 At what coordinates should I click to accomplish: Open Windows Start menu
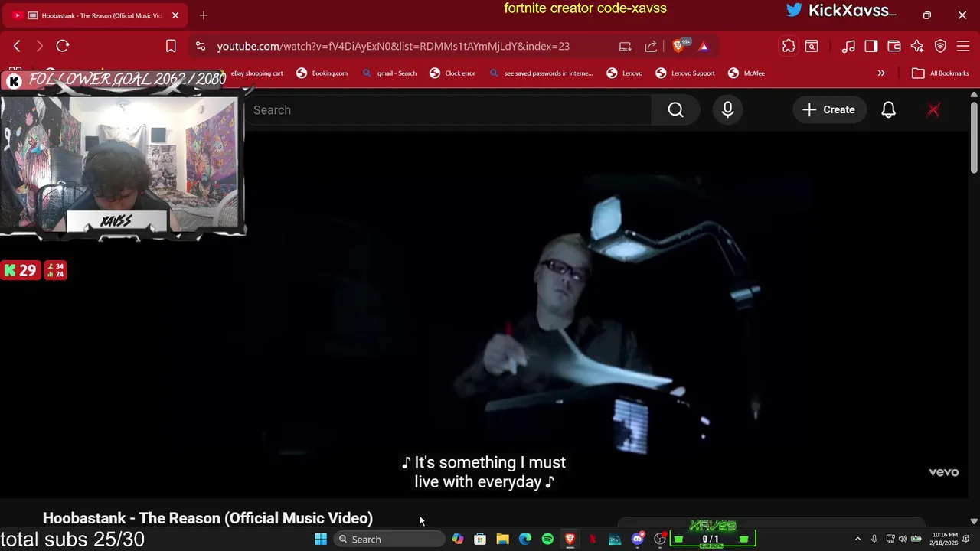(321, 540)
